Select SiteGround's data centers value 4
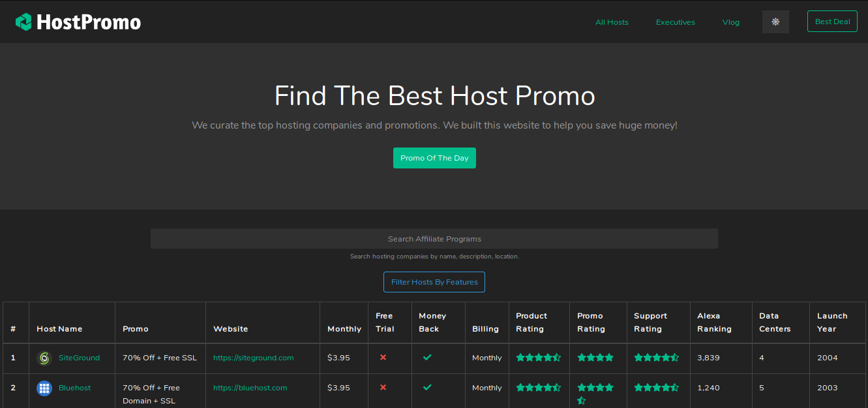This screenshot has height=408, width=868. pos(762,358)
